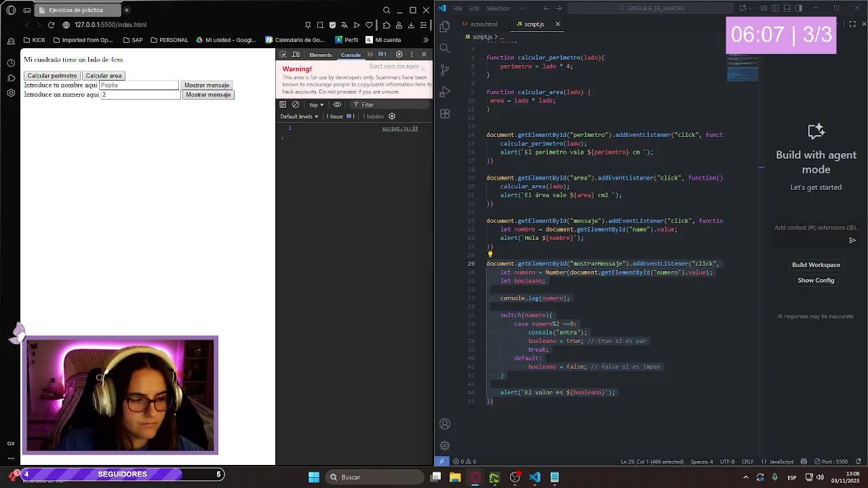The height and width of the screenshot is (488, 868).
Task: Click the number input field containing 2
Action: 140,95
